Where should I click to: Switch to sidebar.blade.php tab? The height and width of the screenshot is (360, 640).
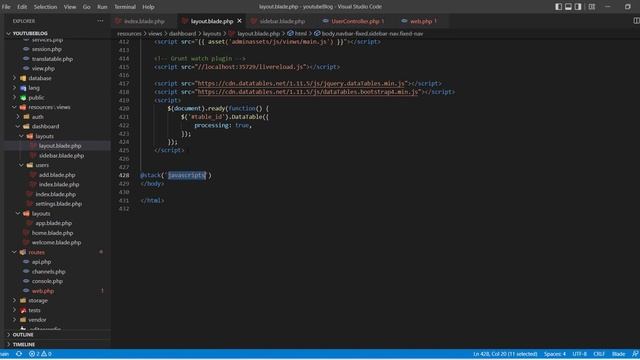282,21
